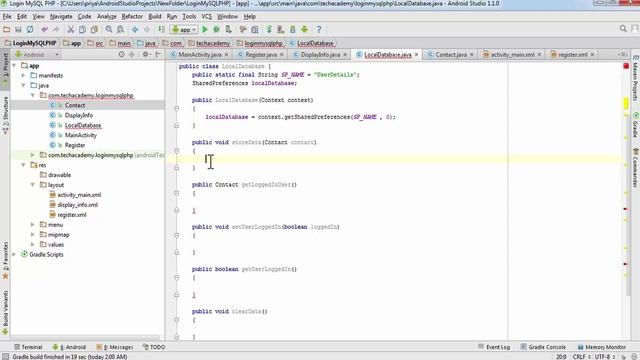Expand Gradle Scripts node
The image size is (640, 360).
15,254
